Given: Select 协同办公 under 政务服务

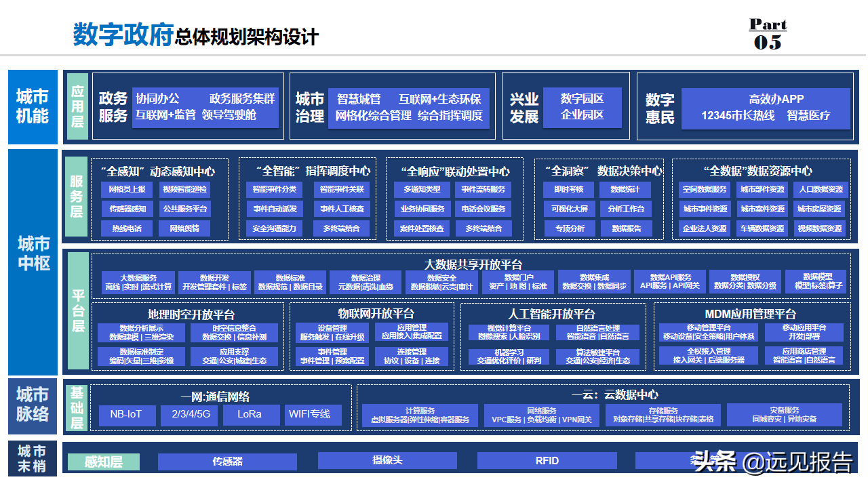Looking at the screenshot, I should pos(157,99).
